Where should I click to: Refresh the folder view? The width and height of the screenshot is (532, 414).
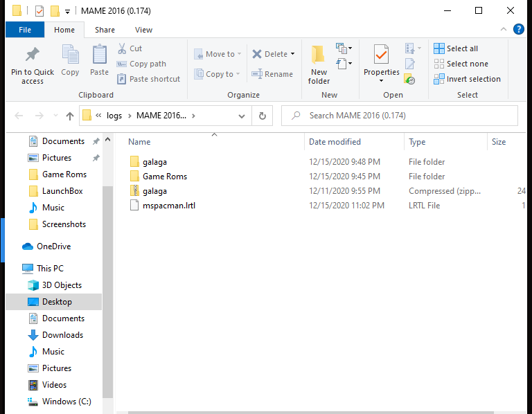pyautogui.click(x=263, y=116)
